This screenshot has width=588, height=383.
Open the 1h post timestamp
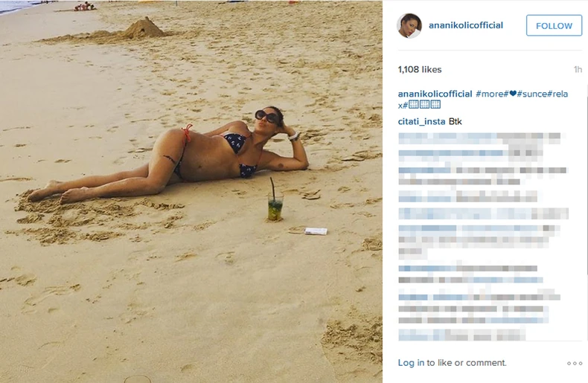click(x=578, y=69)
